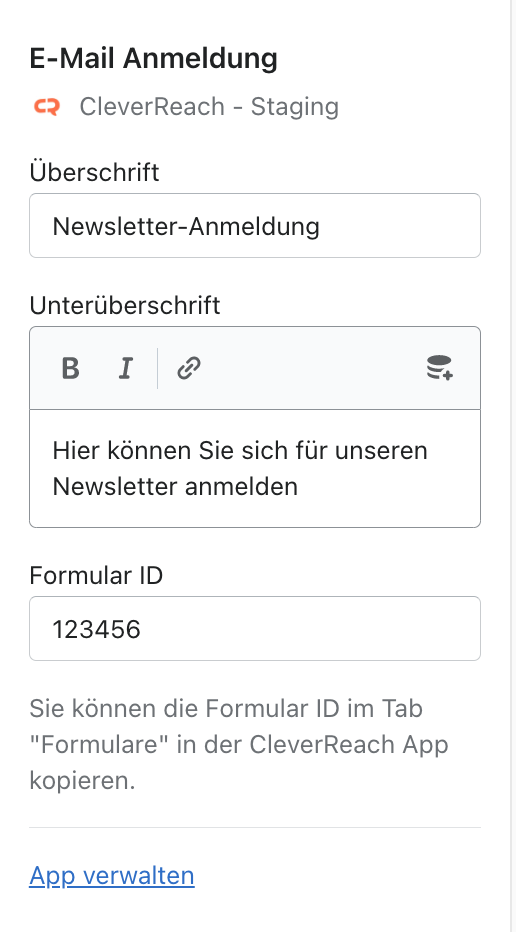516x932 pixels.
Task: Click the Überschrift field label
Action: point(95,172)
